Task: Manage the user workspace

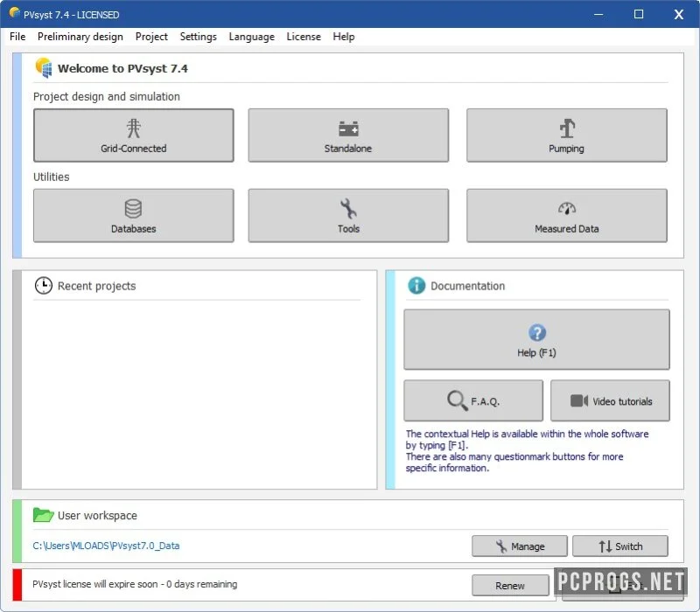Action: coord(520,546)
